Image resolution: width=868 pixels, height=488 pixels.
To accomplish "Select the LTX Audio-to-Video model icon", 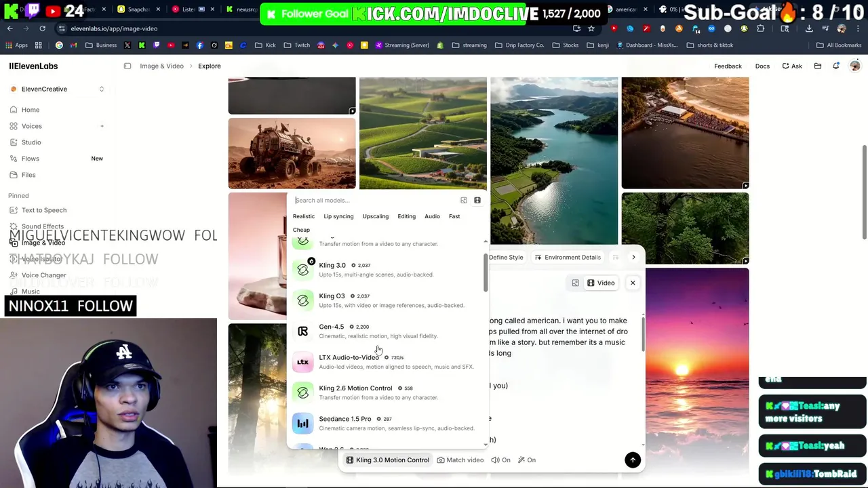I will click(303, 362).
